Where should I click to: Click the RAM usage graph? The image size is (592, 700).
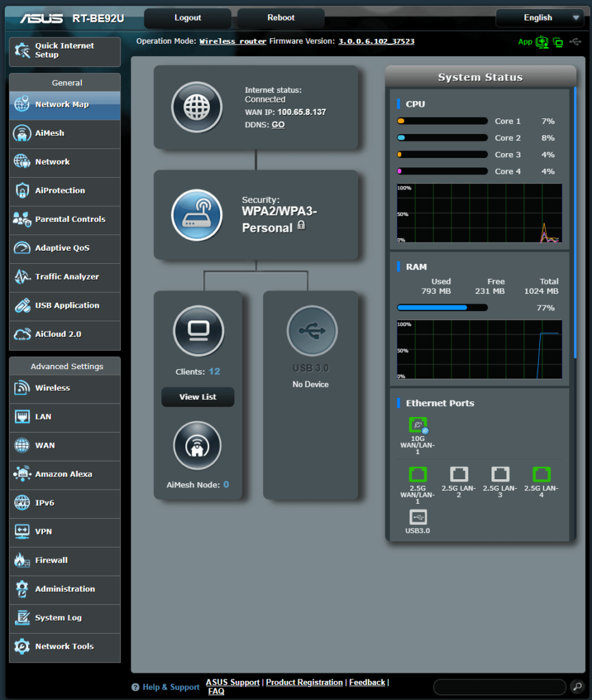point(479,349)
